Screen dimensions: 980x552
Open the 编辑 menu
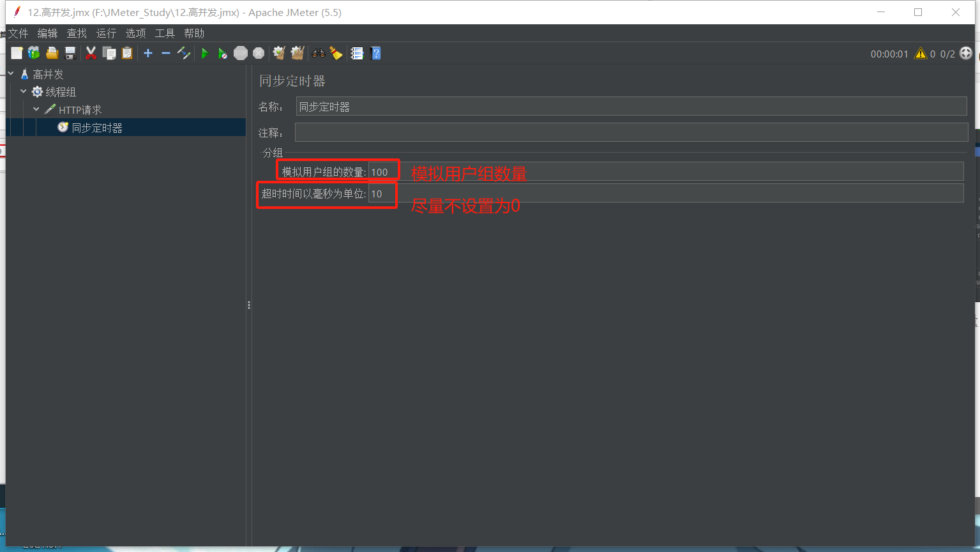tap(47, 33)
